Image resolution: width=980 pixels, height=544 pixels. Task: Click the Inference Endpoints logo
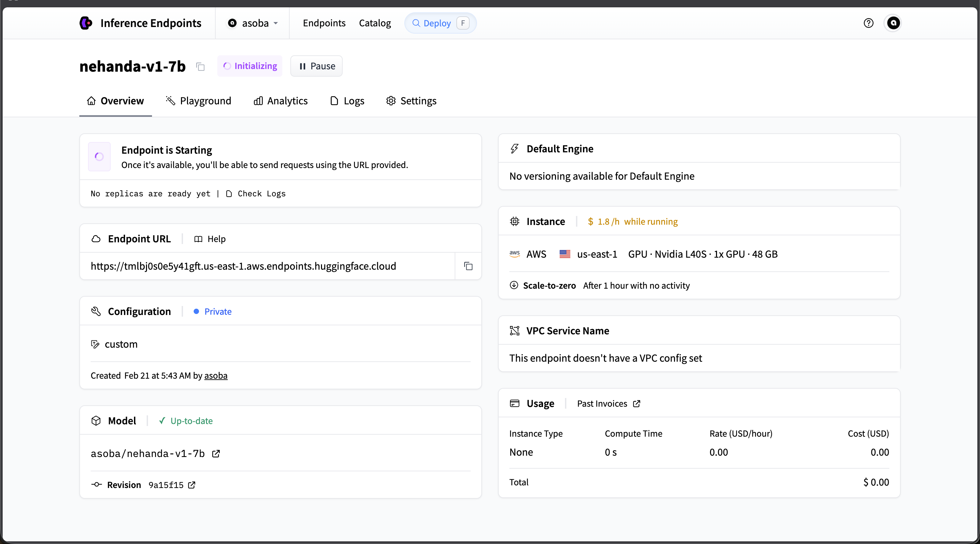(x=86, y=23)
